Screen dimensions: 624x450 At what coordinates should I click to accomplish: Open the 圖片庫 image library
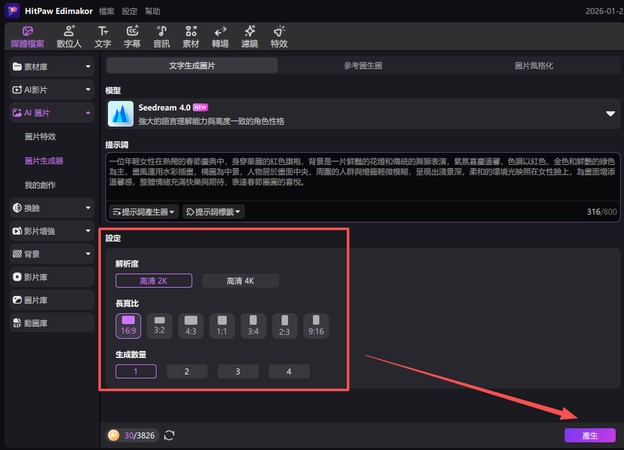(x=52, y=300)
